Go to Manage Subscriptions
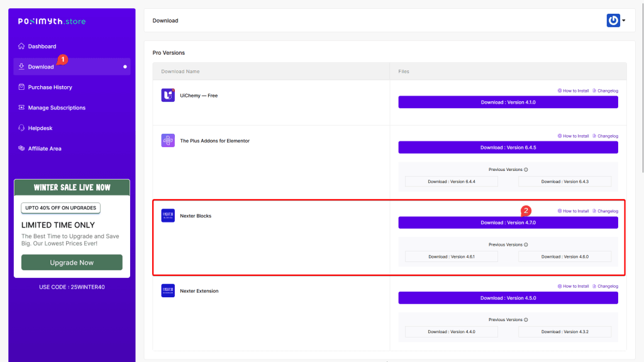The image size is (644, 362). coord(57,107)
